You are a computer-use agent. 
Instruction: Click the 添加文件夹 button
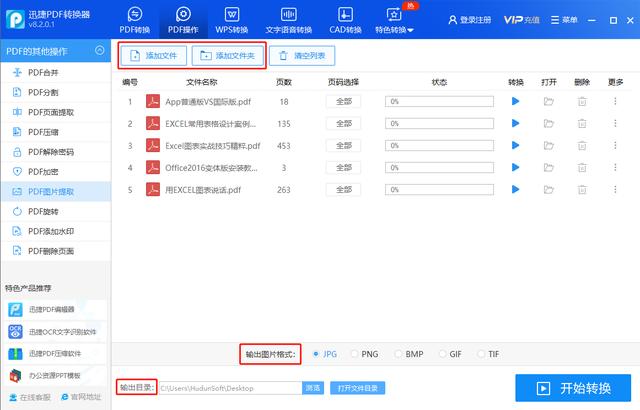(228, 55)
